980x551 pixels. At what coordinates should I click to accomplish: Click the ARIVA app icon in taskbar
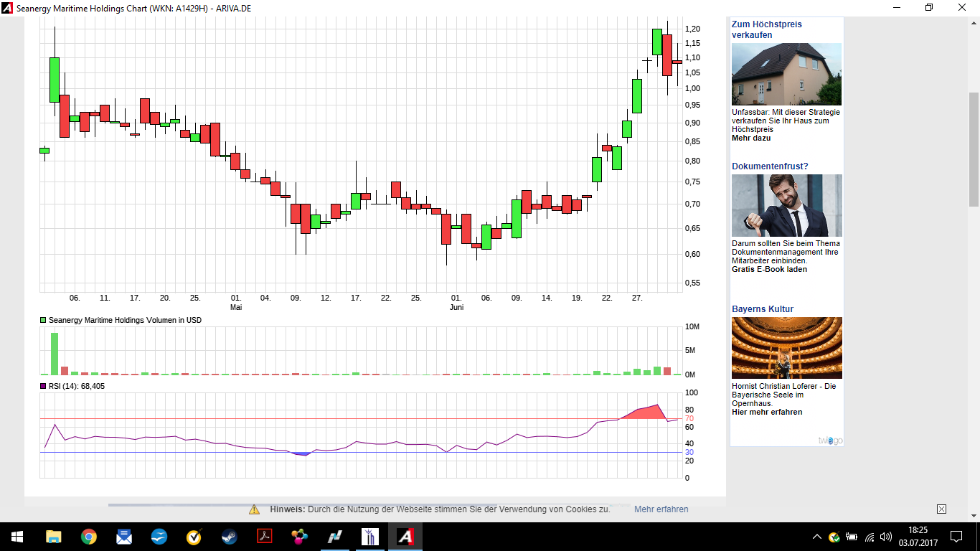tap(405, 537)
